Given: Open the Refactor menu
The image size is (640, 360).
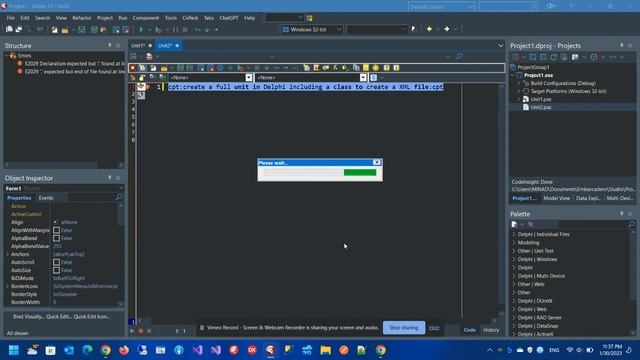Looking at the screenshot, I should point(82,18).
